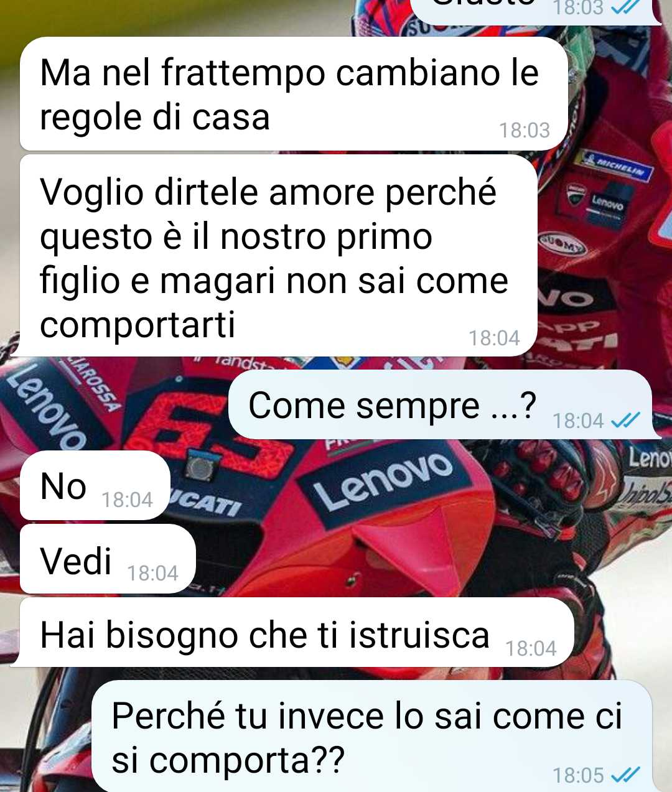The width and height of the screenshot is (672, 792).
Task: Select message 'Hai bisogno che ti istruisca'
Action: (x=296, y=633)
